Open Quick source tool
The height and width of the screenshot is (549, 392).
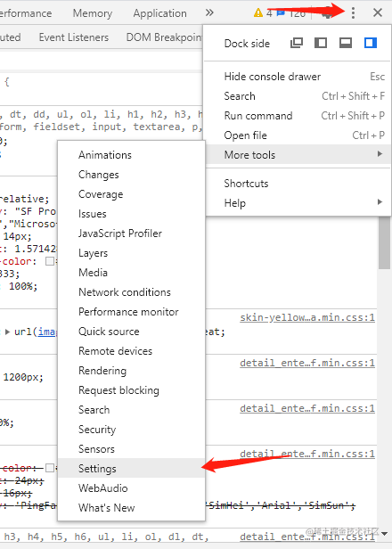tap(132, 332)
